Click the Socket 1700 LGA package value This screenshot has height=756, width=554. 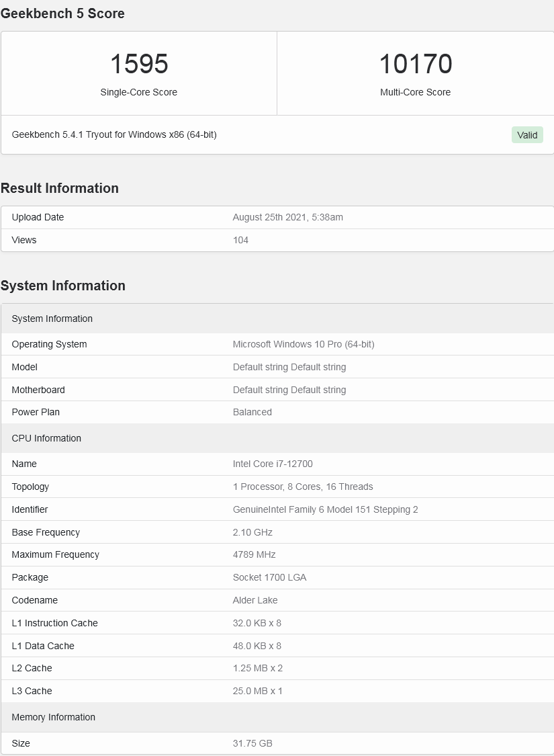269,577
